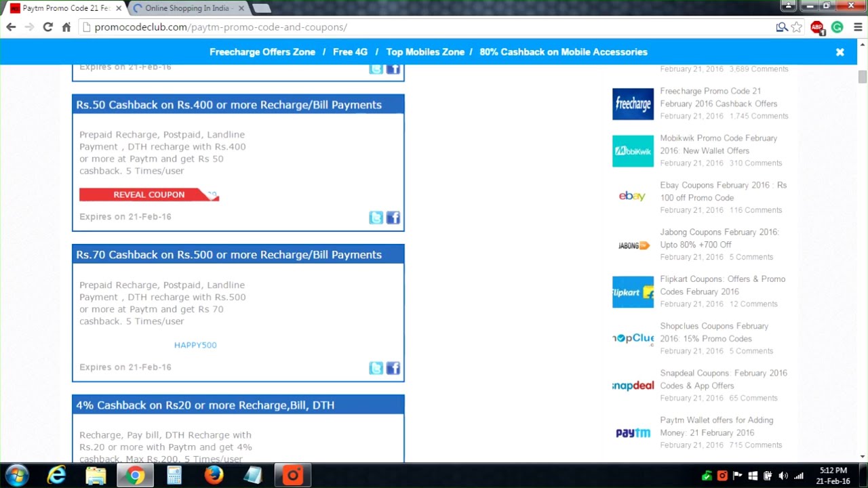This screenshot has height=488, width=868.
Task: Open 715 Comments under Paytm Wallet article
Action: tap(755, 445)
